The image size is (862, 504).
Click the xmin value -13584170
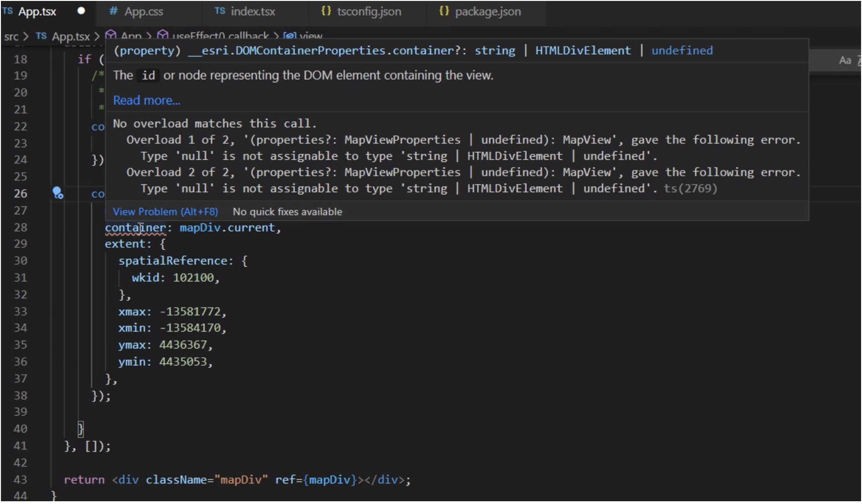tap(190, 328)
